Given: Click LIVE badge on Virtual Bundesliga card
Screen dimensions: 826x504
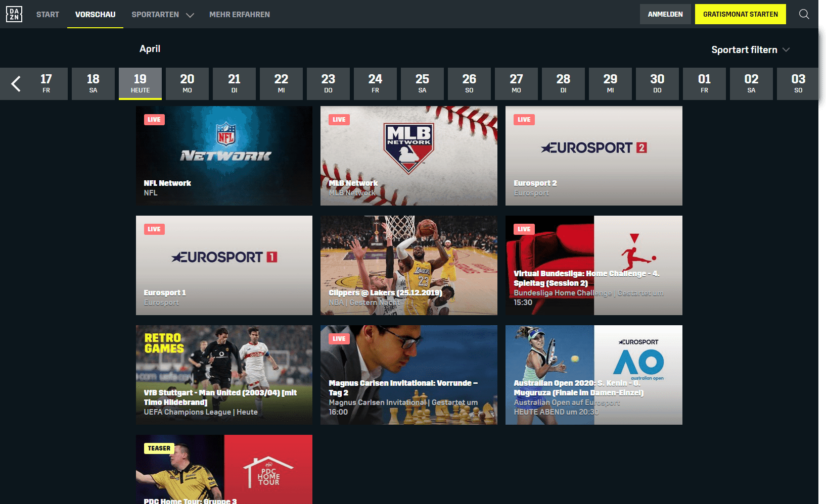Looking at the screenshot, I should click(524, 229).
